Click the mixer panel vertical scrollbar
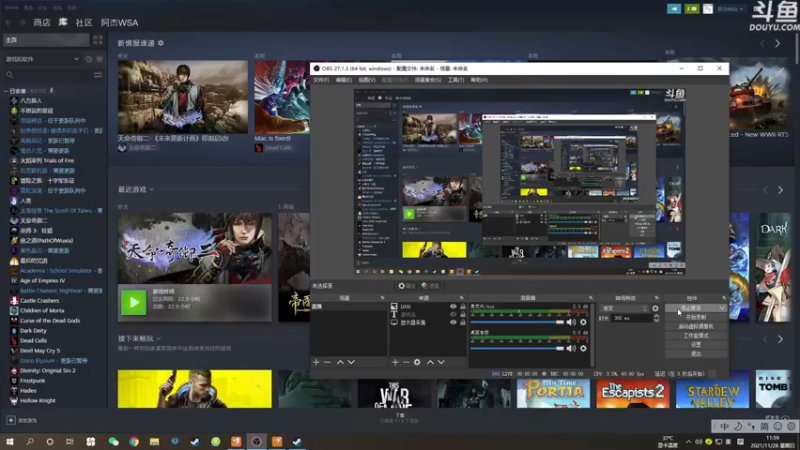800x450 pixels. pos(592,334)
